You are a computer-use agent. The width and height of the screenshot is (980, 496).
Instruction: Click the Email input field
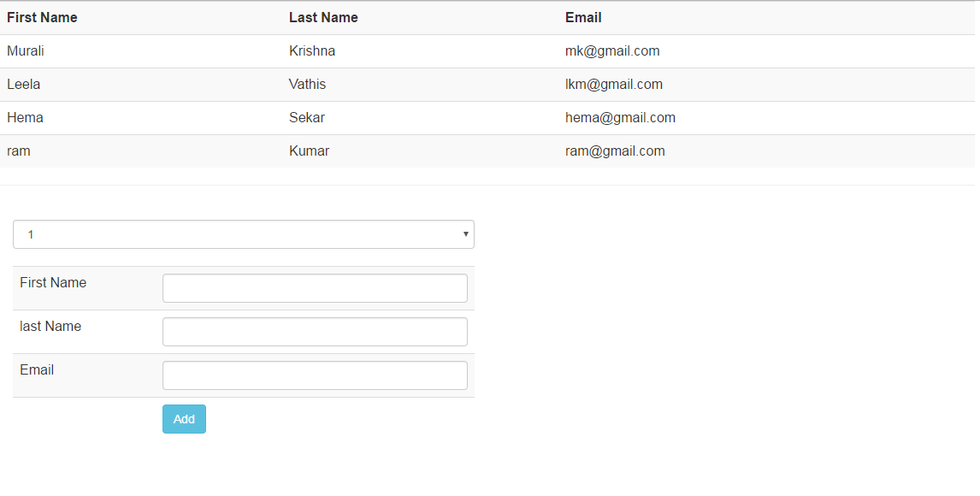315,375
